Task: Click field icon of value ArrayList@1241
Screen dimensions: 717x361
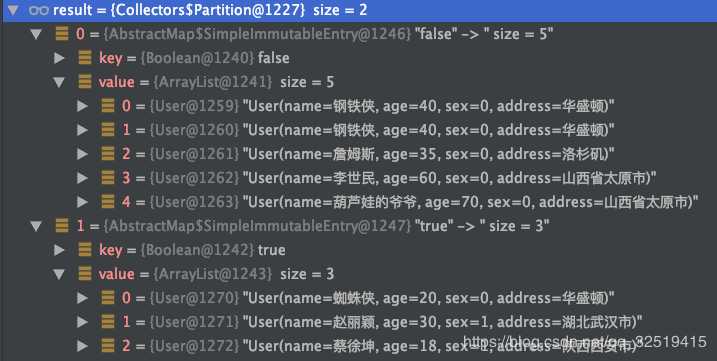Action: pyautogui.click(x=85, y=82)
